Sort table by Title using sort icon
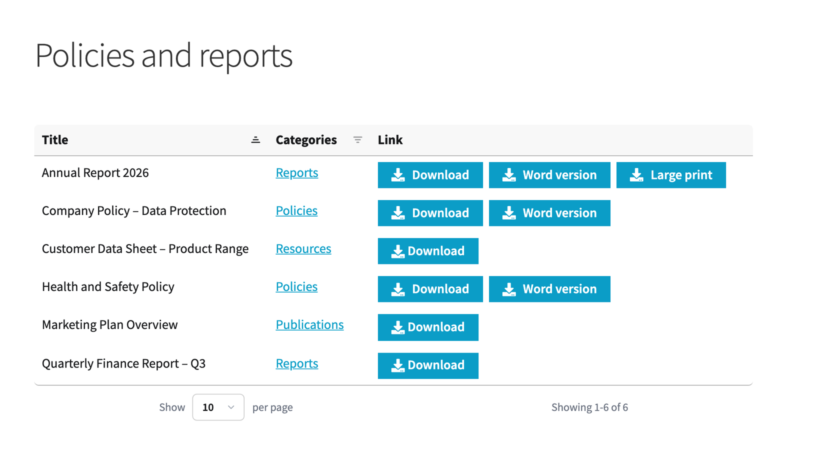The height and width of the screenshot is (462, 820). 255,140
